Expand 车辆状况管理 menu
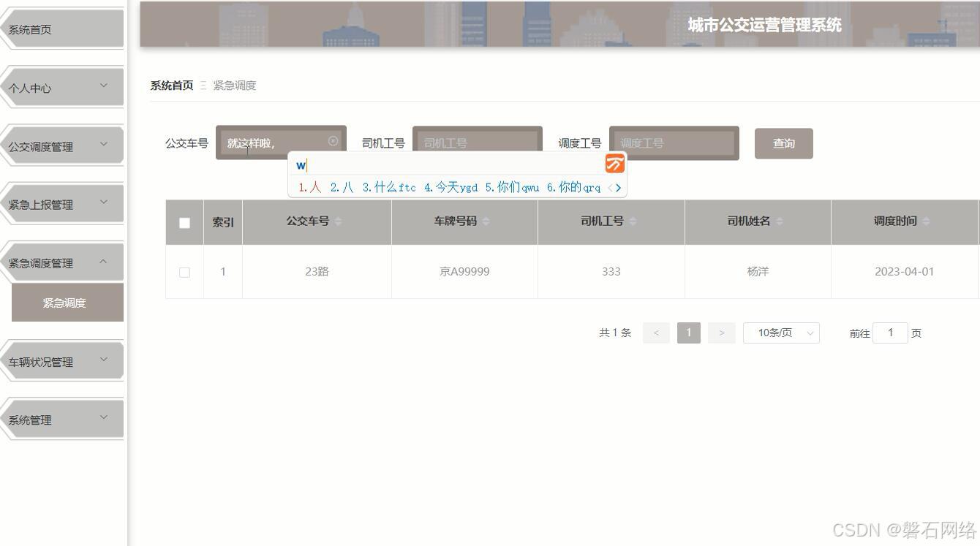 coord(62,361)
